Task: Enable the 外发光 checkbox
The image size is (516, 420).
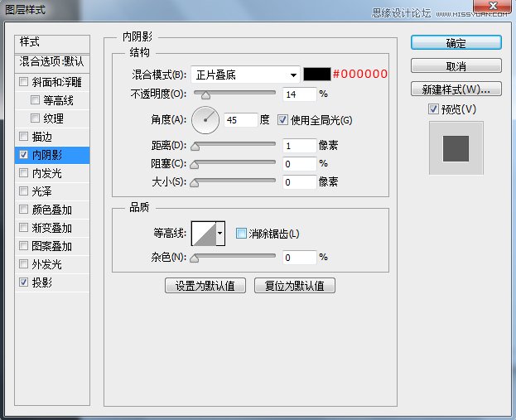Action: [23, 263]
